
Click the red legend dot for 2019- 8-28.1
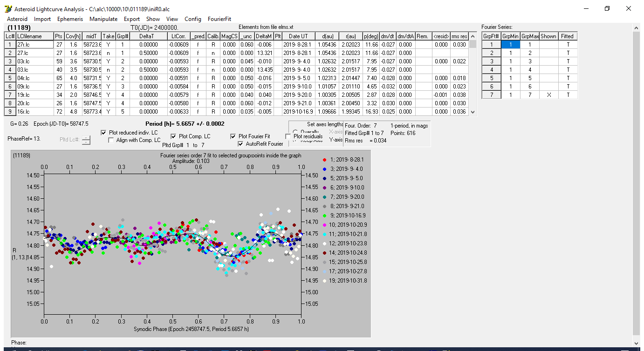click(x=325, y=160)
